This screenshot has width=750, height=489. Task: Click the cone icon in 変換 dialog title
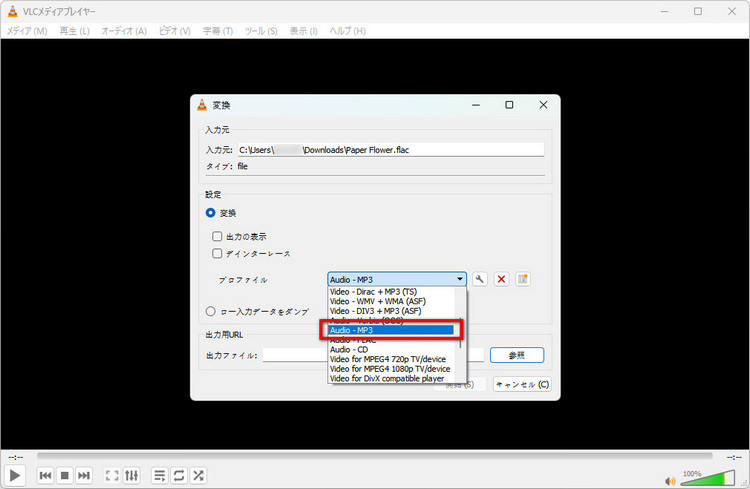202,105
